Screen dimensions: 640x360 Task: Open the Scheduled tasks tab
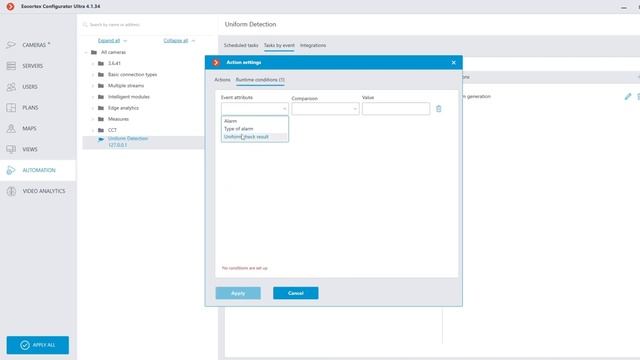[x=241, y=45]
